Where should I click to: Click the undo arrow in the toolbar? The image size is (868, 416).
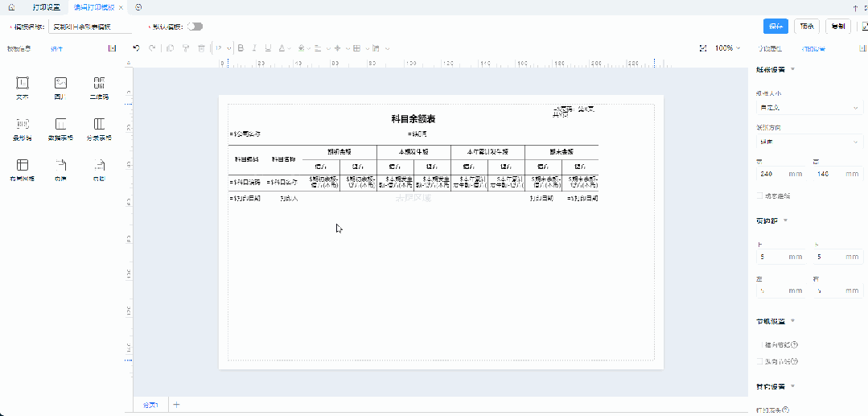point(136,48)
